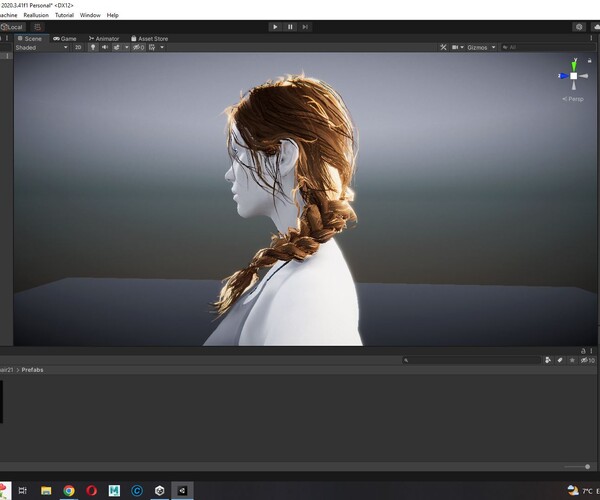
Task: Click the Scene view search field
Action: point(547,47)
